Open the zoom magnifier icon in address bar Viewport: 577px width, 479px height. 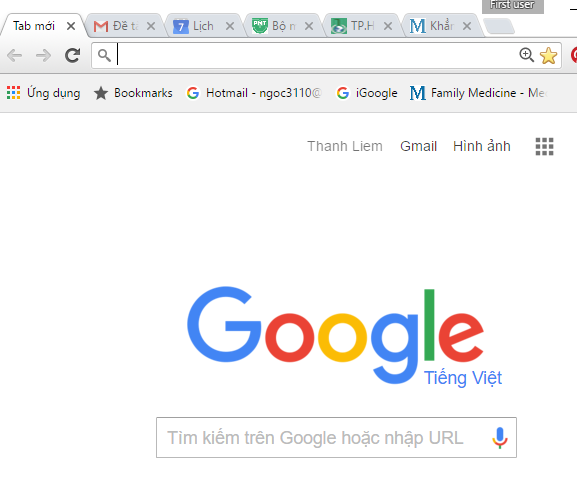click(x=527, y=55)
